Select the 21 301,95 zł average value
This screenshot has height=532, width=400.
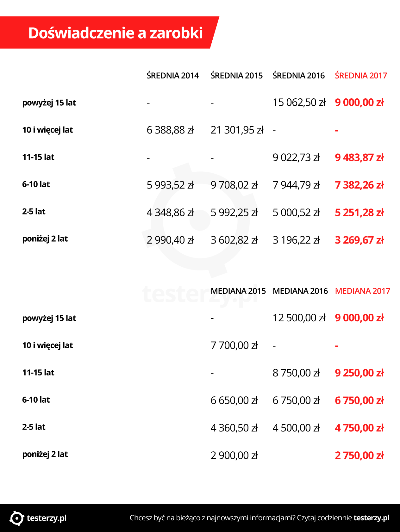(237, 130)
